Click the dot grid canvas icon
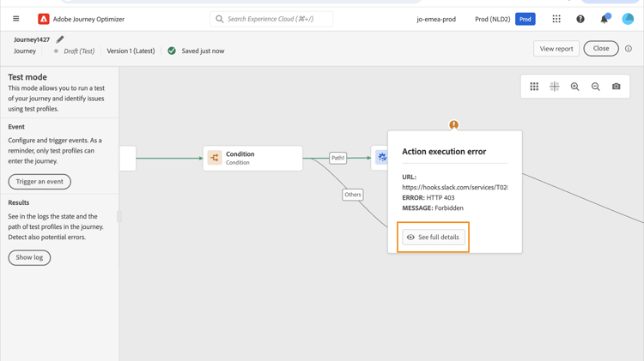 pos(534,87)
